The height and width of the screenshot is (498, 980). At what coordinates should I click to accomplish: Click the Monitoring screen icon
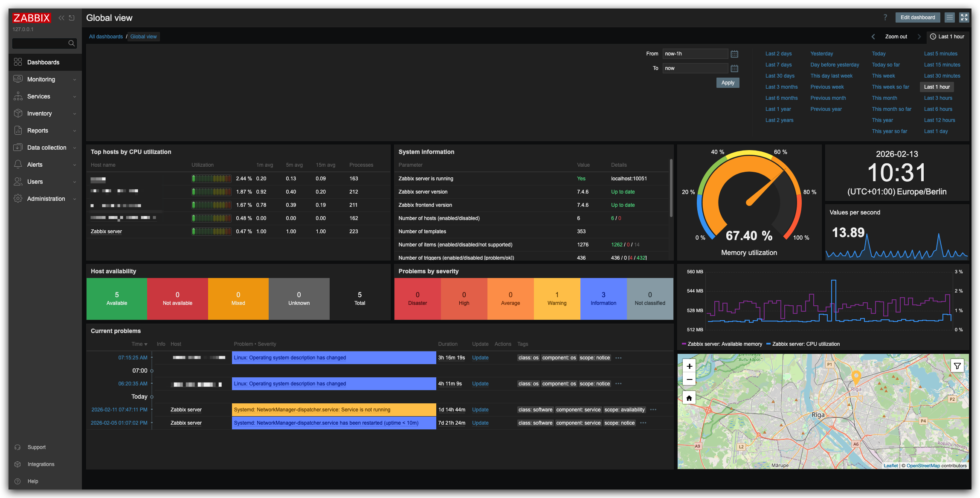tap(18, 79)
